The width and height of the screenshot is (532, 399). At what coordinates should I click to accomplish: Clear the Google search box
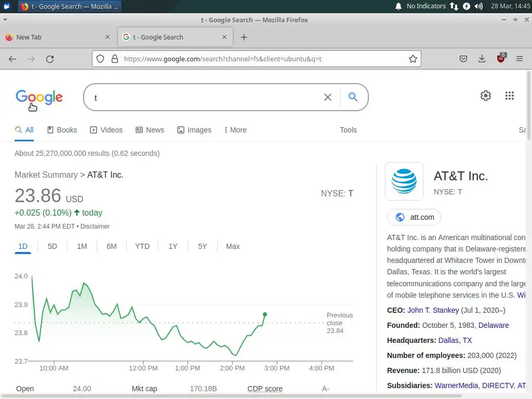click(x=328, y=97)
